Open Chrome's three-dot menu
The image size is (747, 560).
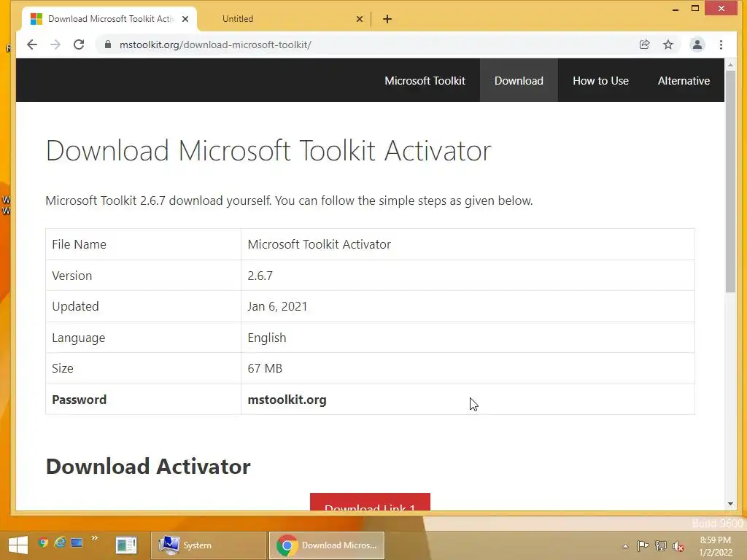721,44
